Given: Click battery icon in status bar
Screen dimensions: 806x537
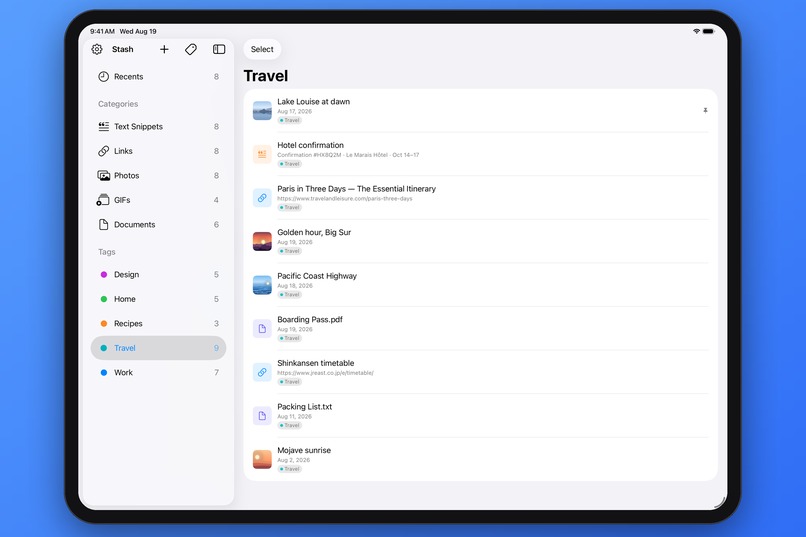Looking at the screenshot, I should pos(708,31).
